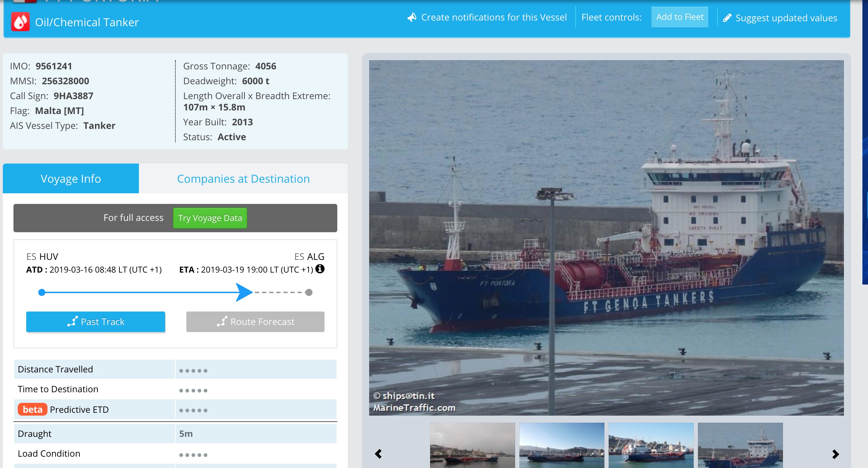Select the third thumbnail showing port cranes
The image size is (868, 468).
click(651, 445)
